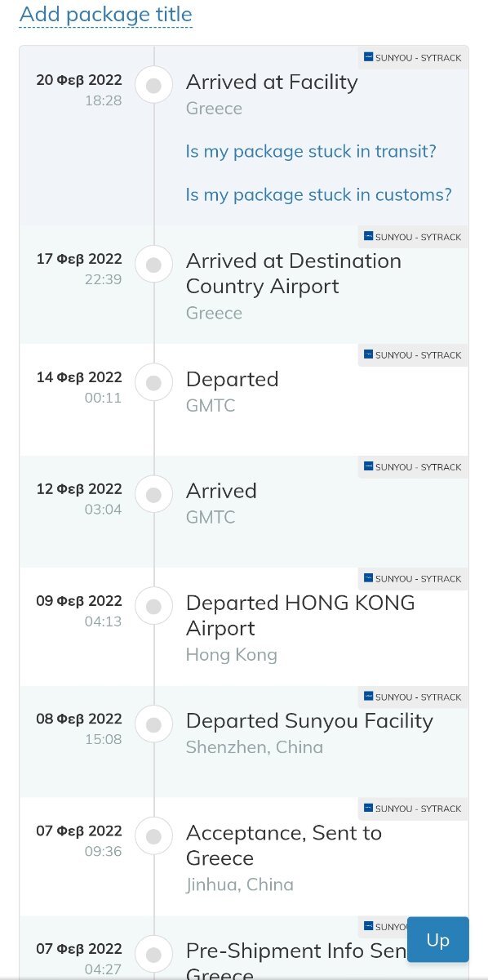The image size is (488, 980).
Task: Click the 'Arrived at Facility' status text
Action: 272,82
